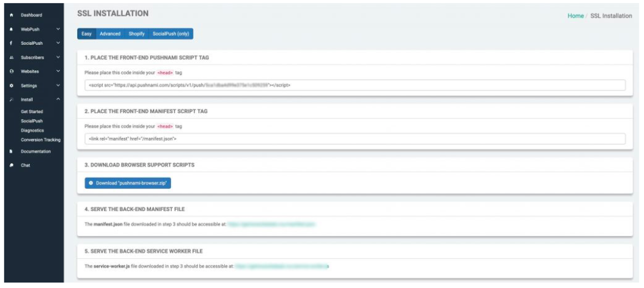
Task: Click the Dashboard home icon
Action: [x=11, y=15]
